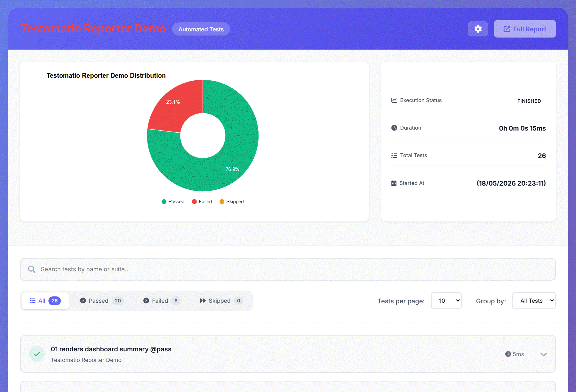Click the green check icon of test 01

pos(37,354)
